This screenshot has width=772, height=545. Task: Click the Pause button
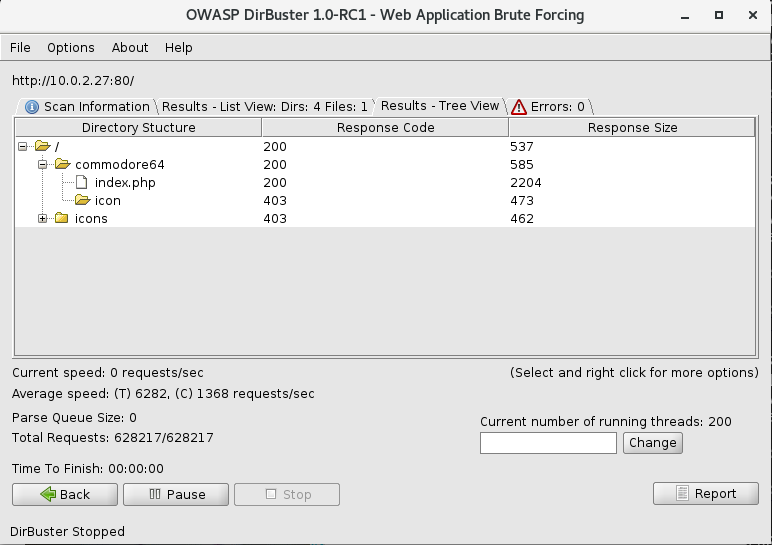pos(176,494)
